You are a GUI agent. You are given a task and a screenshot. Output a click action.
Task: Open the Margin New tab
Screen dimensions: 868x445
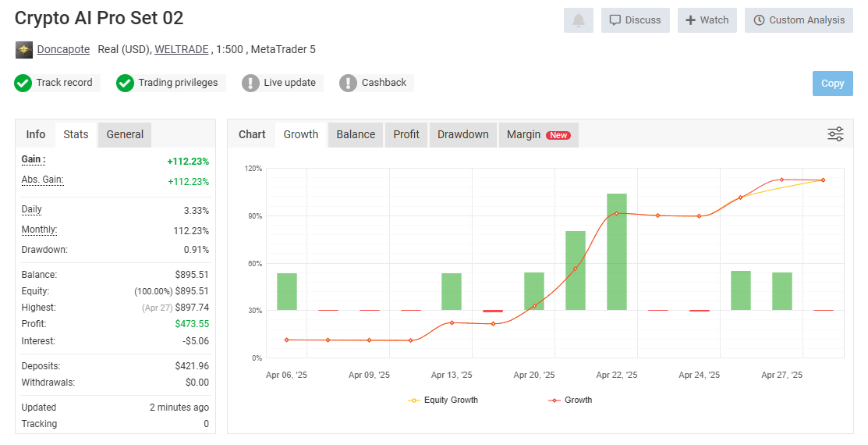click(539, 134)
